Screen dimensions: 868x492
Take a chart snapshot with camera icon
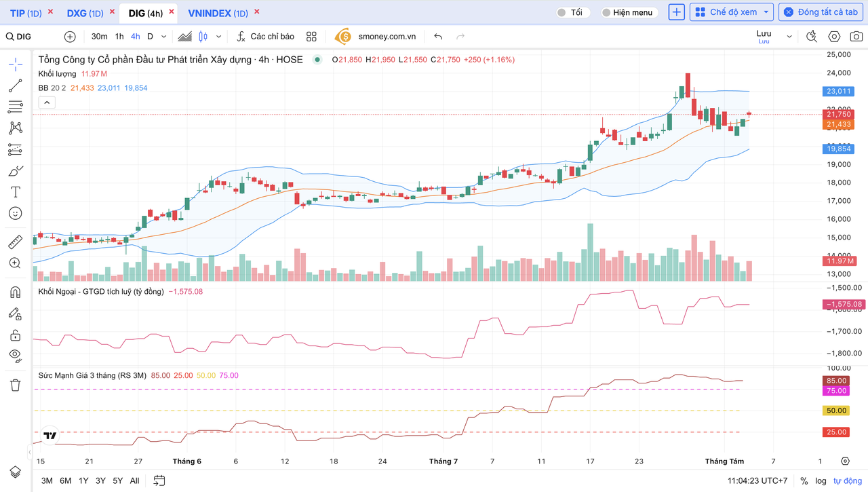click(856, 37)
